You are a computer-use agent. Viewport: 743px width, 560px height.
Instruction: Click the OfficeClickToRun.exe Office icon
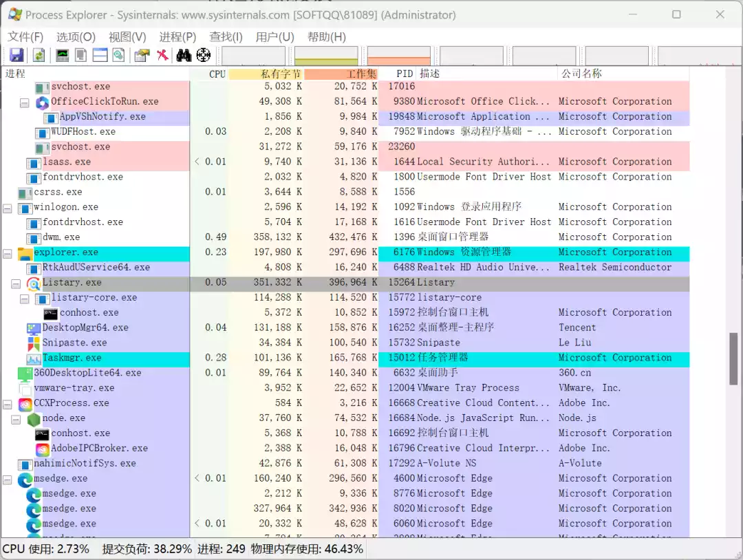[42, 103]
